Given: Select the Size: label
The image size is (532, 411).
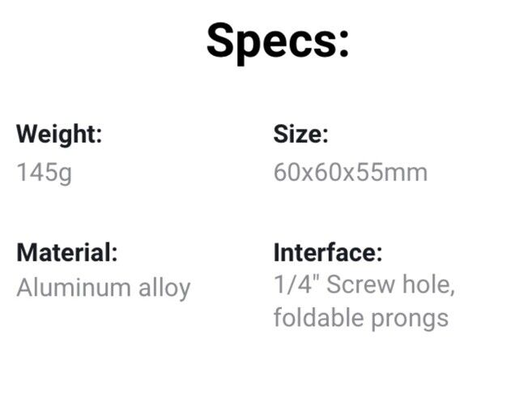Looking at the screenshot, I should [x=301, y=135].
